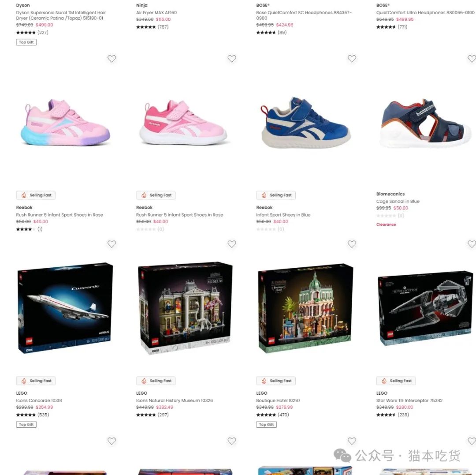Click flame Selling Fast badge on LEGO Concorde
476x475 pixels.
[x=36, y=381]
